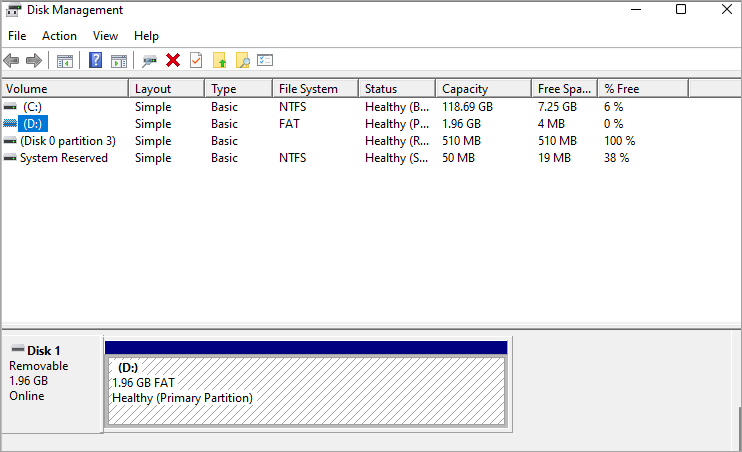Select the (Disk 0 partition 3) volume row
This screenshot has height=452, width=742.
(345, 141)
